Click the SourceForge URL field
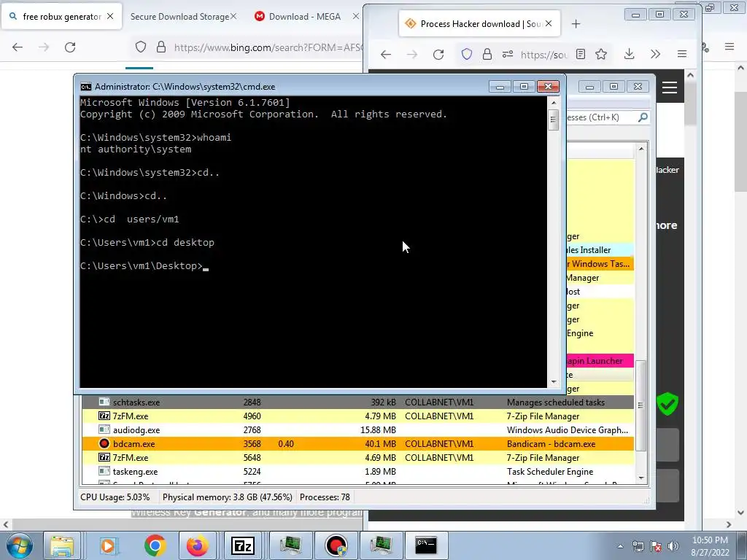The width and height of the screenshot is (747, 560). tap(544, 55)
